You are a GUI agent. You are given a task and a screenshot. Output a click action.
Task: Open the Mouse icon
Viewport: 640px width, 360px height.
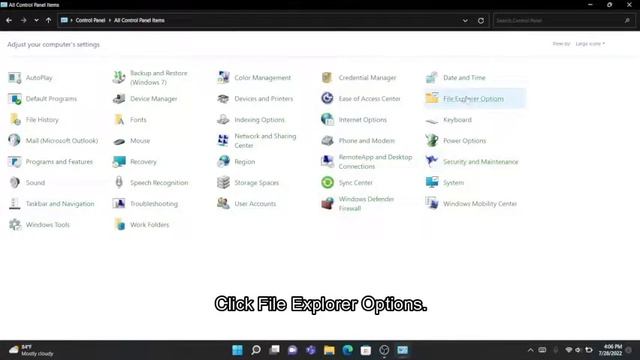pos(119,141)
